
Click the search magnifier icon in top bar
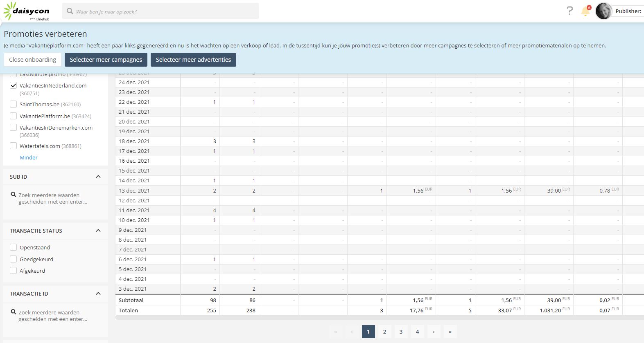pyautogui.click(x=70, y=11)
